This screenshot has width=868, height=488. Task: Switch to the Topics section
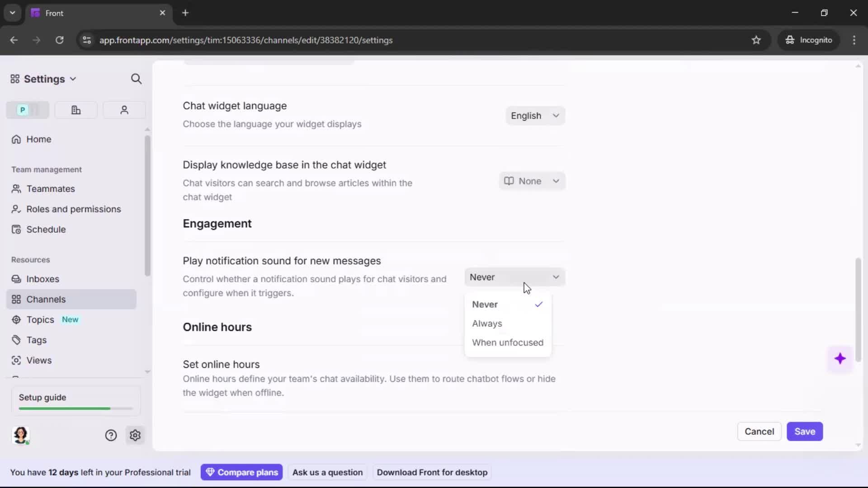(40, 319)
